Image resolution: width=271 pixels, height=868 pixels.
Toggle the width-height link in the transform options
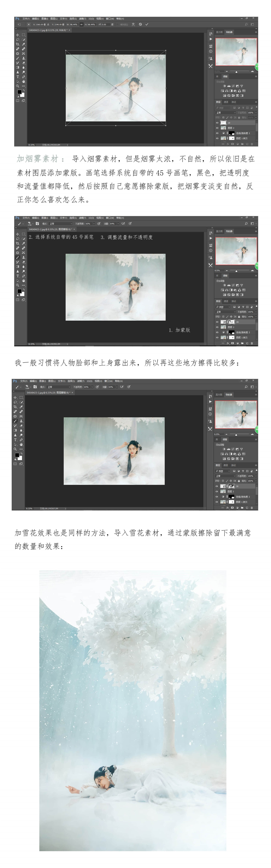point(81,24)
